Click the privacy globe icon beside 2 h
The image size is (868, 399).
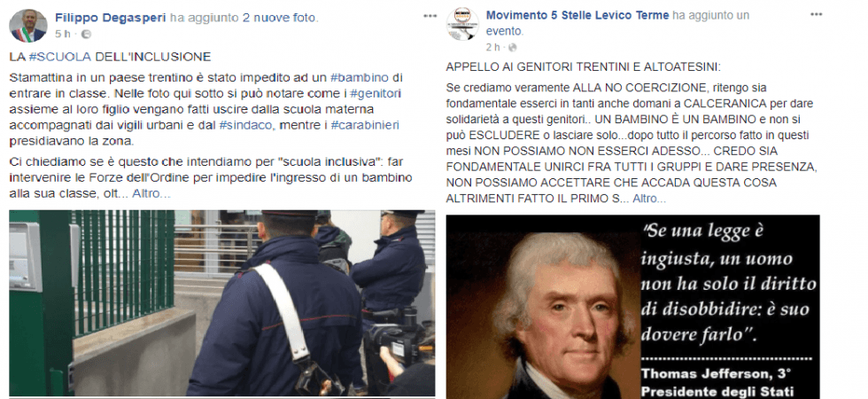[513, 47]
